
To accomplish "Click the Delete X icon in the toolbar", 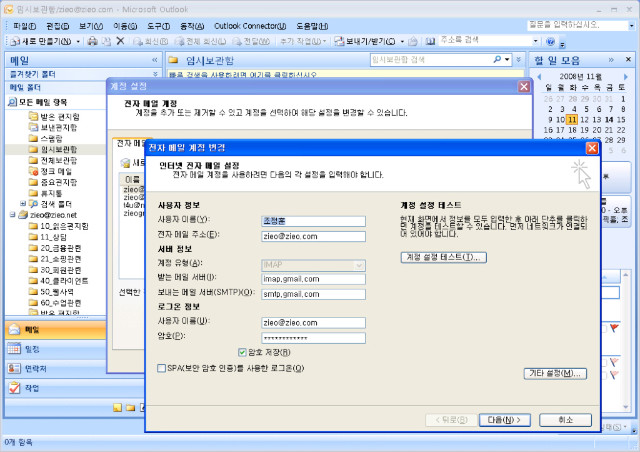I will click(x=120, y=41).
